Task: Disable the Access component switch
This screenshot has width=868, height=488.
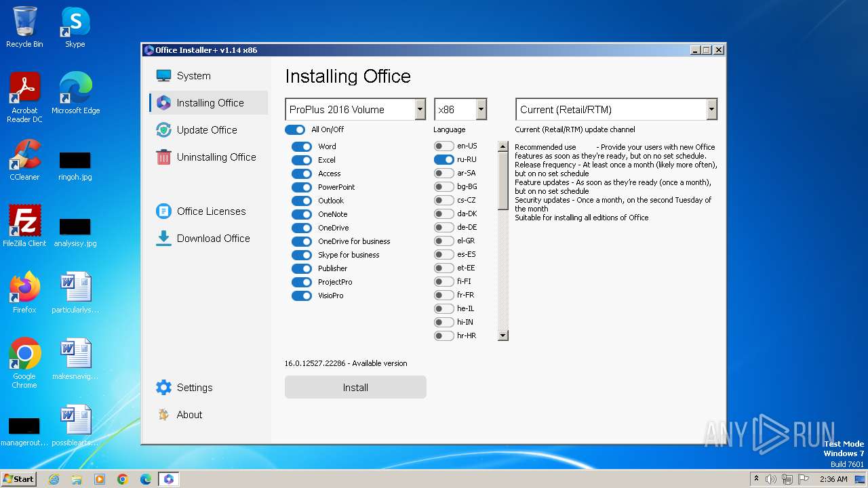Action: coord(302,174)
